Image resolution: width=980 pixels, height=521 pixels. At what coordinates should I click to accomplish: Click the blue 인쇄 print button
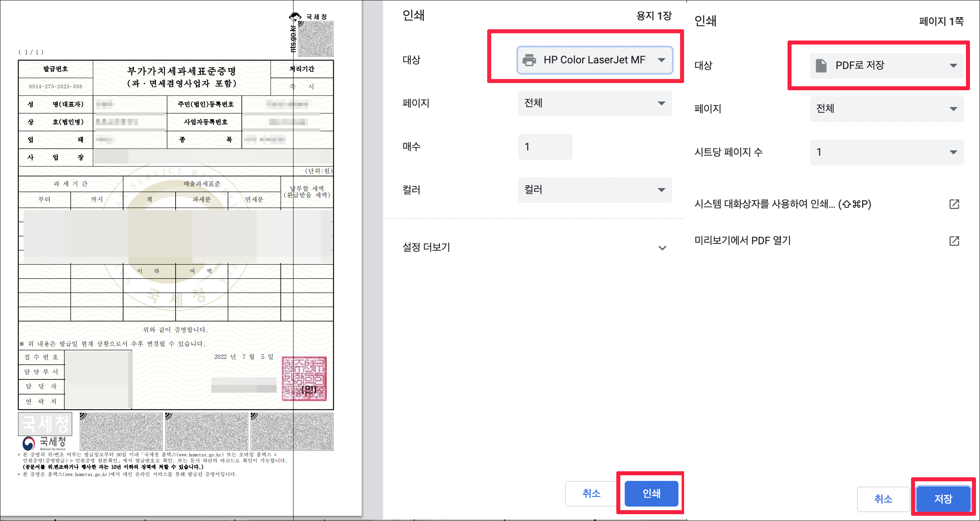click(651, 493)
